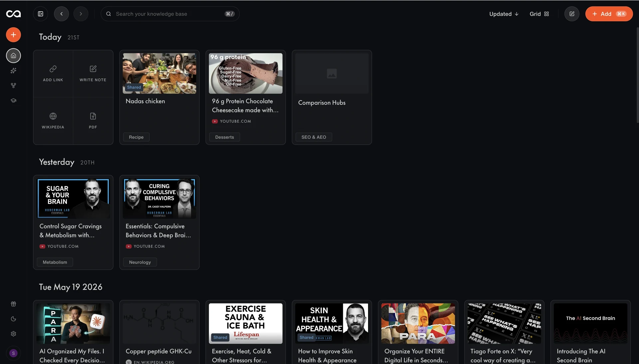This screenshot has height=364, width=639.
Task: Open The AI Second Brain thumbnail
Action: click(x=590, y=323)
